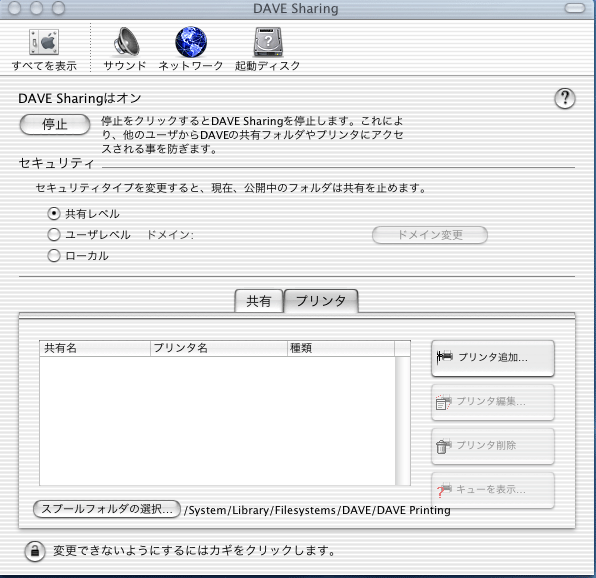596x578 pixels.
Task: Click the DAVE Sharingはオン status text
Action: pos(80,98)
